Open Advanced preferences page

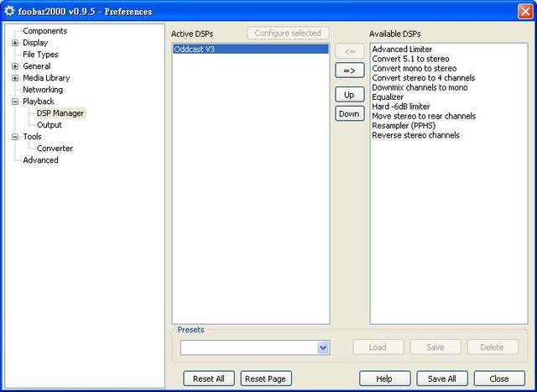[40, 160]
